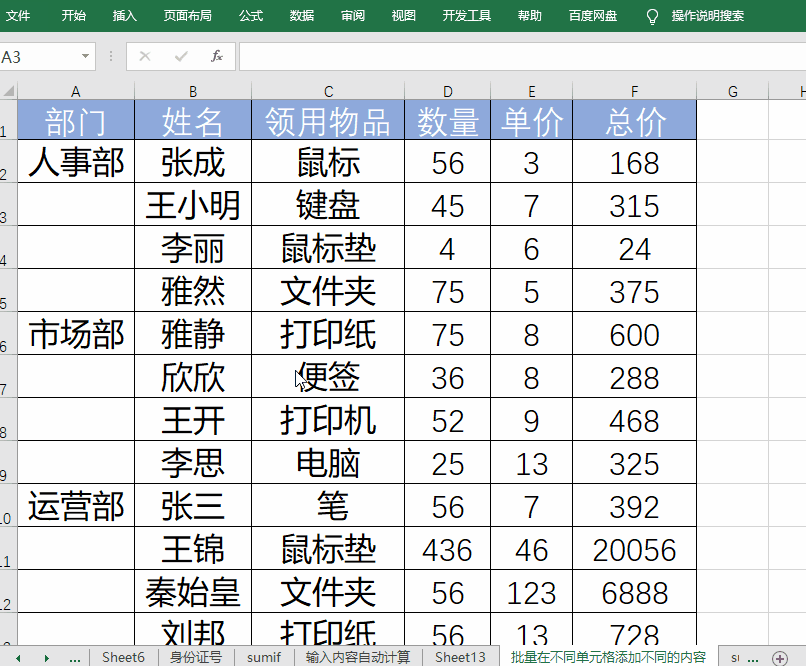Viewport: 806px width, 666px height.
Task: Click the 操作说明搜索 search box
Action: coord(707,16)
